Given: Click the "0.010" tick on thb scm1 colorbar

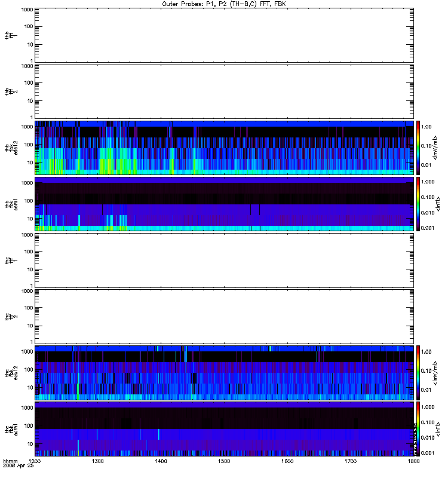Looking at the screenshot, I should coord(428,213).
